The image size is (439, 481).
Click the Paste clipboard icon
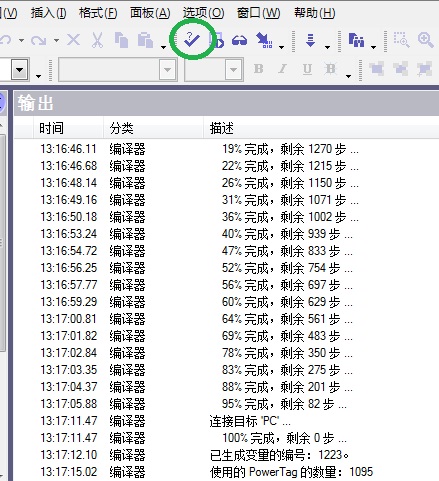click(x=145, y=40)
